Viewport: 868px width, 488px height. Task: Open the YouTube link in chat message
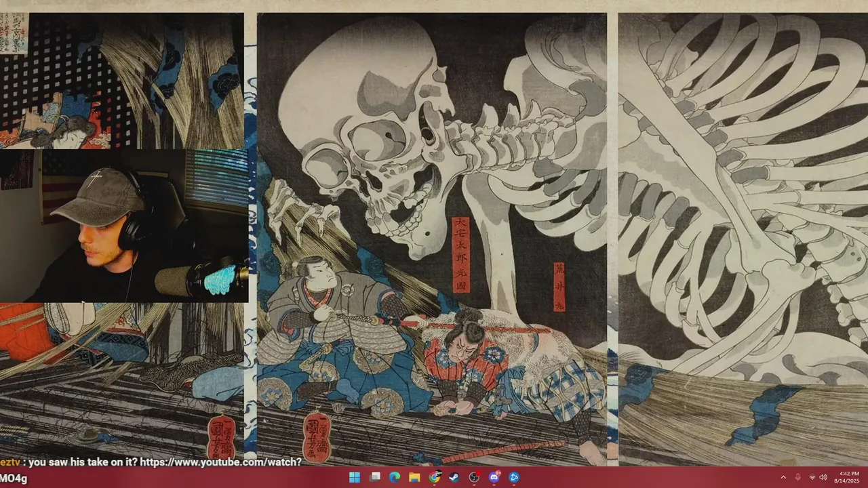220,462
